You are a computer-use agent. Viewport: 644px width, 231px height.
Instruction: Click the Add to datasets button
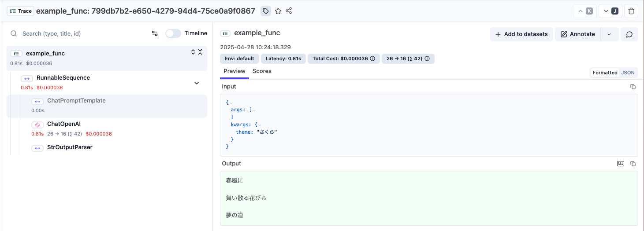pos(521,34)
